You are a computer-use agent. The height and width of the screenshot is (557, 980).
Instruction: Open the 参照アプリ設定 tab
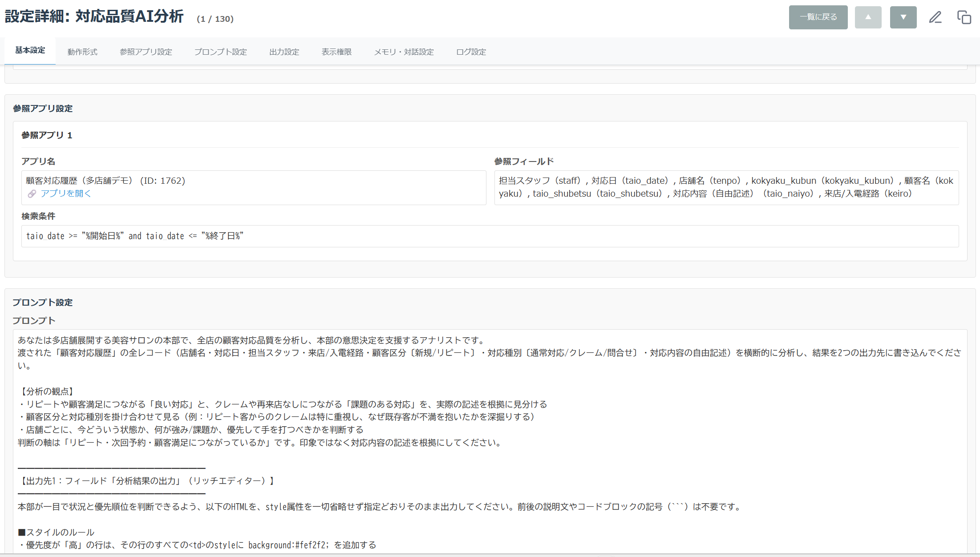pyautogui.click(x=146, y=52)
